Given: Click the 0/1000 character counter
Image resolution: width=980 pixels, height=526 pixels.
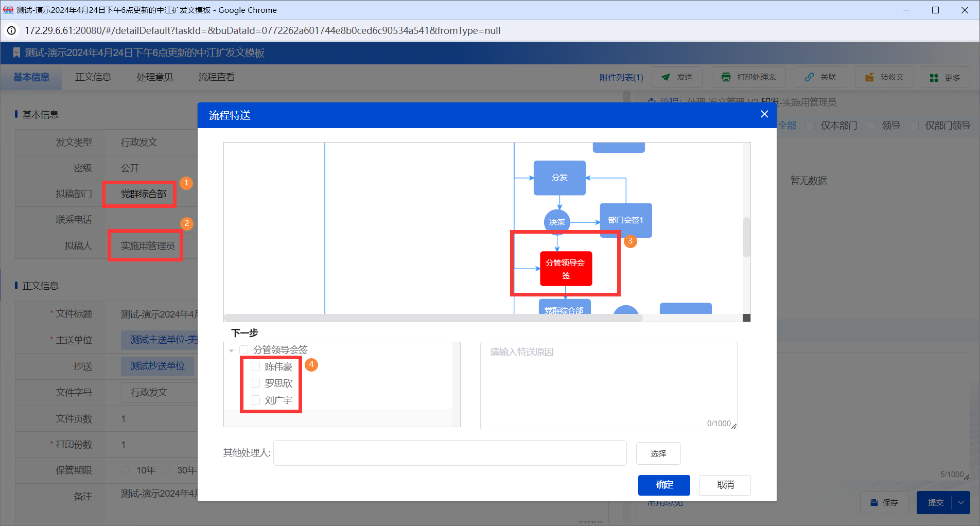Looking at the screenshot, I should point(719,424).
